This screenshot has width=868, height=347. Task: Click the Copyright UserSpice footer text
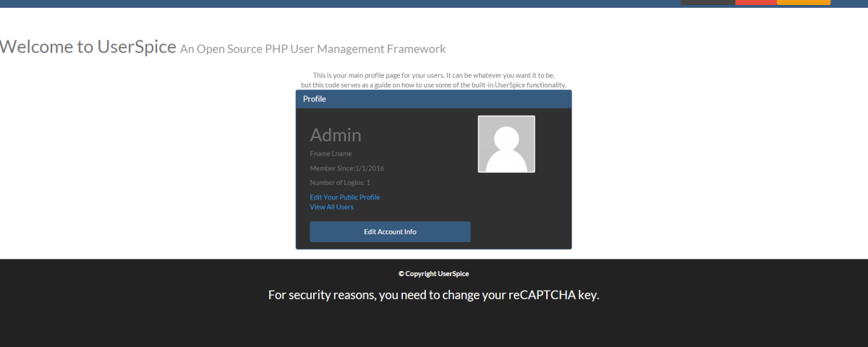[433, 274]
